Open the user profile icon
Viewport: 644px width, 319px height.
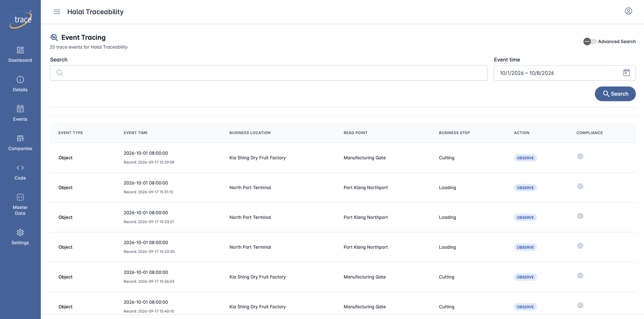click(x=628, y=11)
